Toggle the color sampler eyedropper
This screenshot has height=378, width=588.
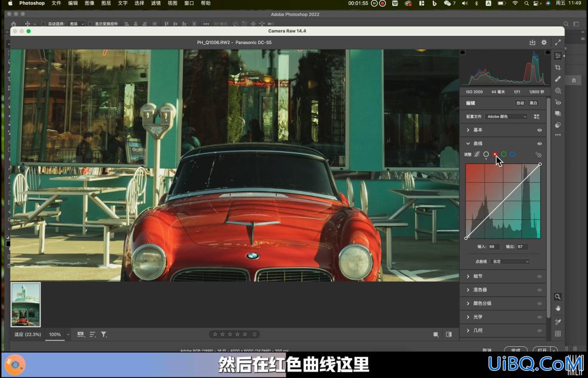[558, 322]
